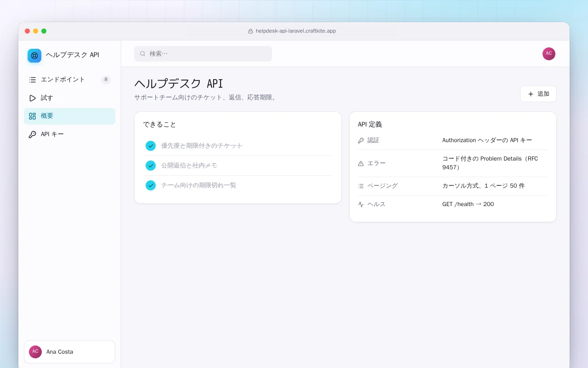Click the plus icon on 追加 button
Screen dimensions: 588x368
(531, 94)
